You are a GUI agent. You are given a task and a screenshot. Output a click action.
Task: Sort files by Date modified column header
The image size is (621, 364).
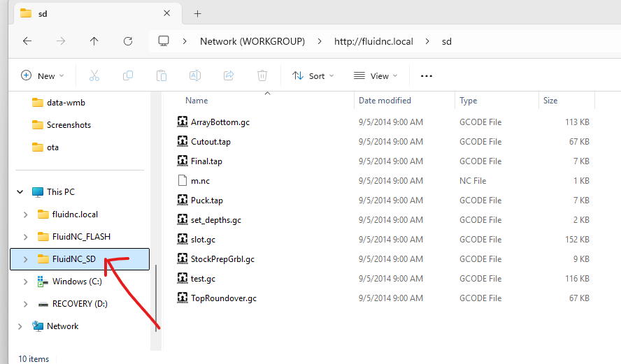[385, 101]
